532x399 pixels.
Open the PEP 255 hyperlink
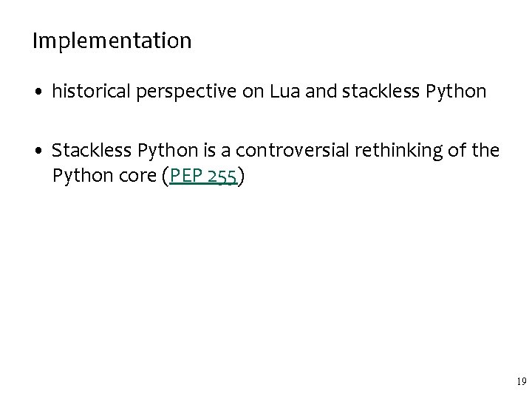(203, 176)
